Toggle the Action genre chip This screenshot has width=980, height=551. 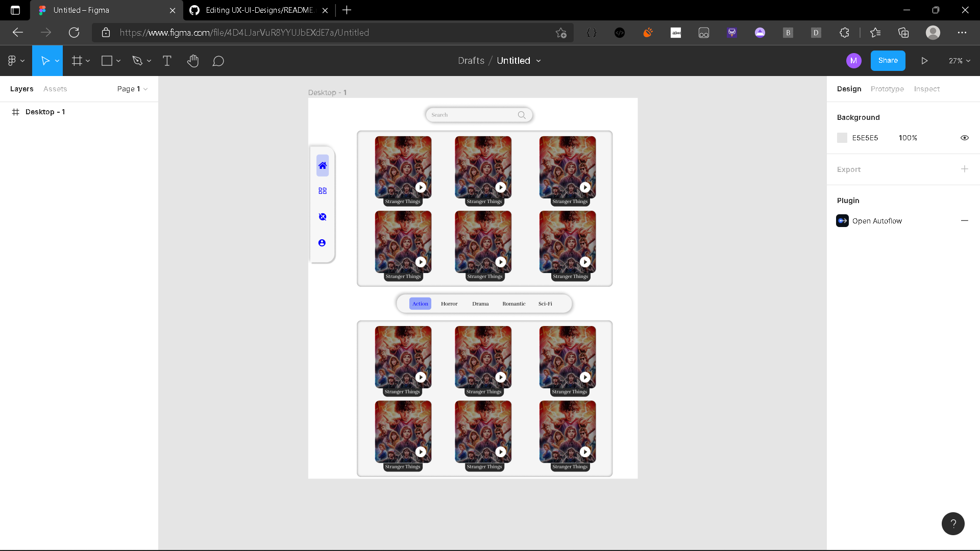click(x=420, y=303)
